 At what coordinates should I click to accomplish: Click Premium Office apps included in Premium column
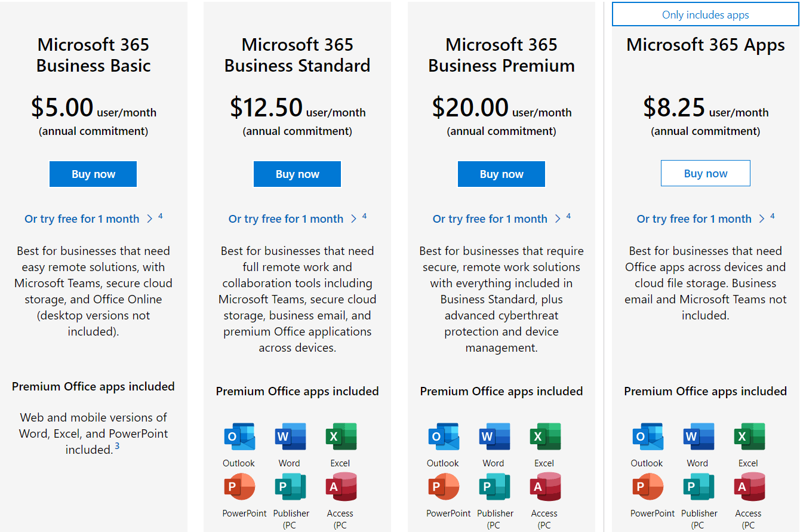click(x=501, y=391)
